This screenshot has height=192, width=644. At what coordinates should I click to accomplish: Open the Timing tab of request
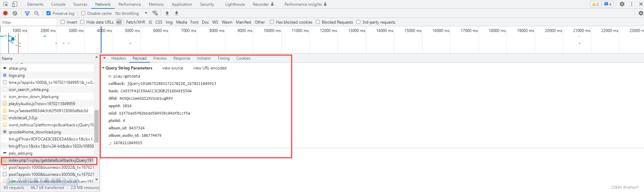[223, 58]
